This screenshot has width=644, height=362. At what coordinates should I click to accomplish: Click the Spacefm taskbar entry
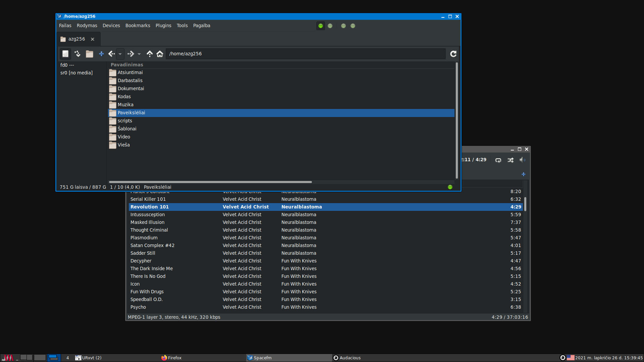[x=289, y=358]
